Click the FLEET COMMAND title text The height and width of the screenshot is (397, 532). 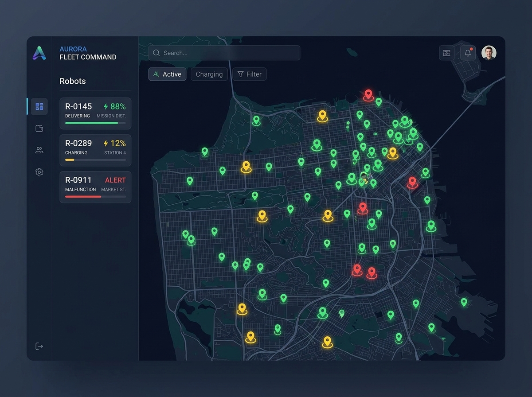88,57
